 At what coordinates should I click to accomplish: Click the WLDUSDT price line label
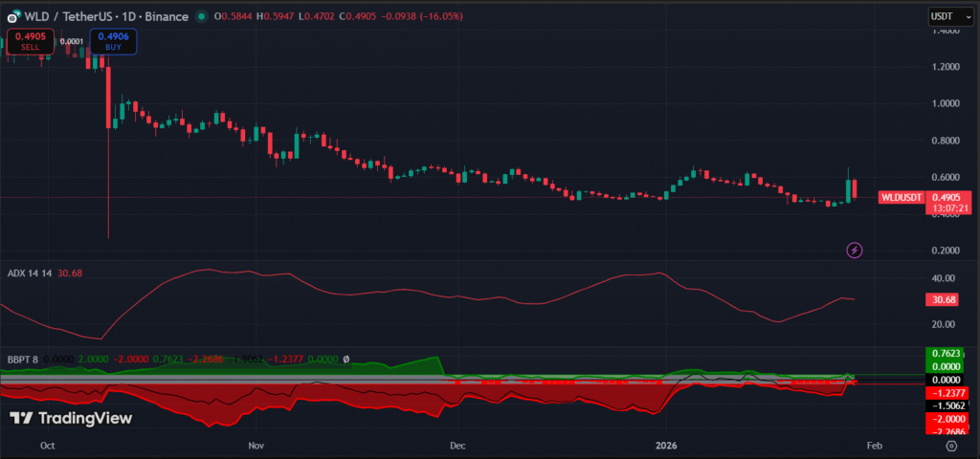click(x=902, y=197)
